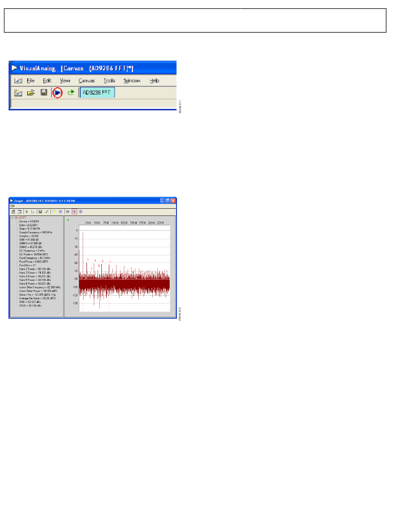Open the Edit menu in VisualAnalog
The width and height of the screenshot is (403, 532).
(x=47, y=81)
